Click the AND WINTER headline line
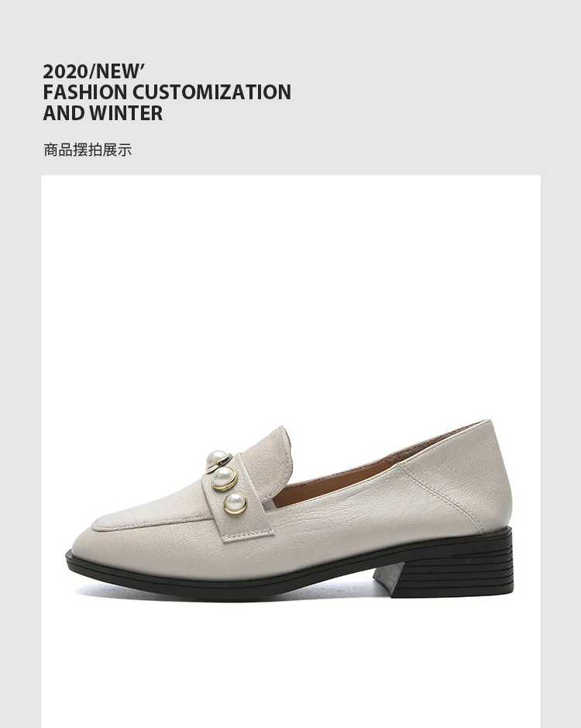Viewport: 581px width, 728px height. [x=103, y=113]
